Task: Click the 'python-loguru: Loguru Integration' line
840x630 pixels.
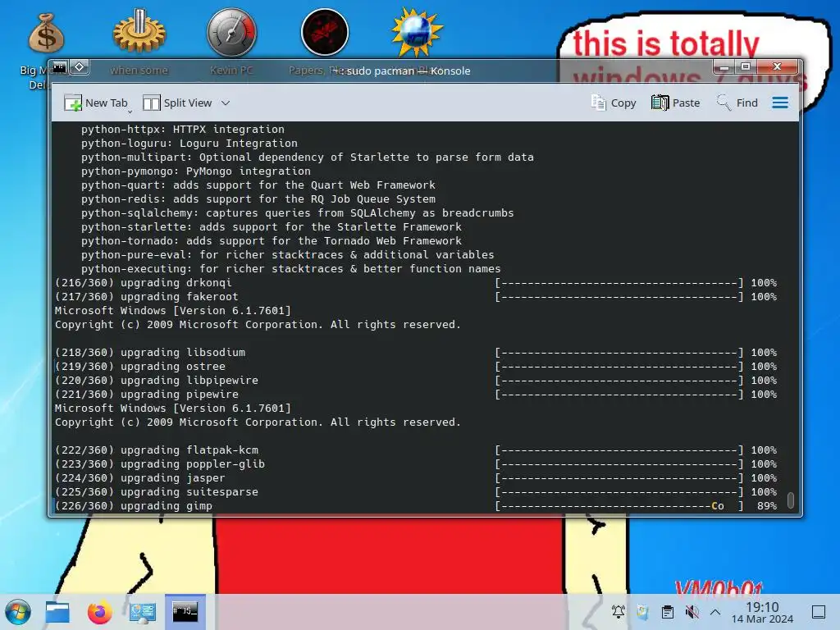Action: 189,143
